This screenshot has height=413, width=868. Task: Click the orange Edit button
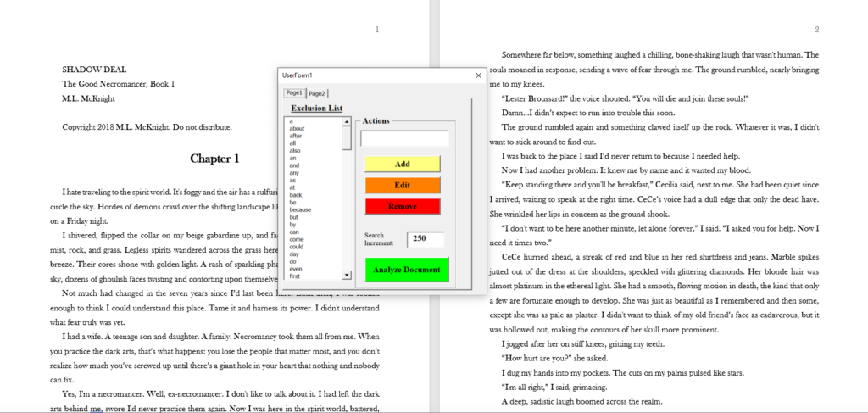(x=403, y=185)
